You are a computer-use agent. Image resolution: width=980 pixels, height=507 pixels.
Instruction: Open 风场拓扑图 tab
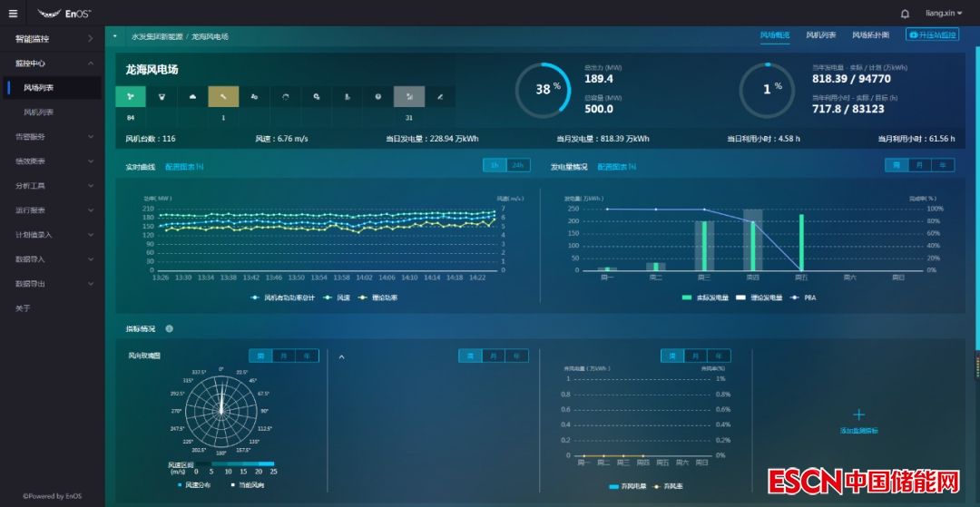pyautogui.click(x=869, y=35)
